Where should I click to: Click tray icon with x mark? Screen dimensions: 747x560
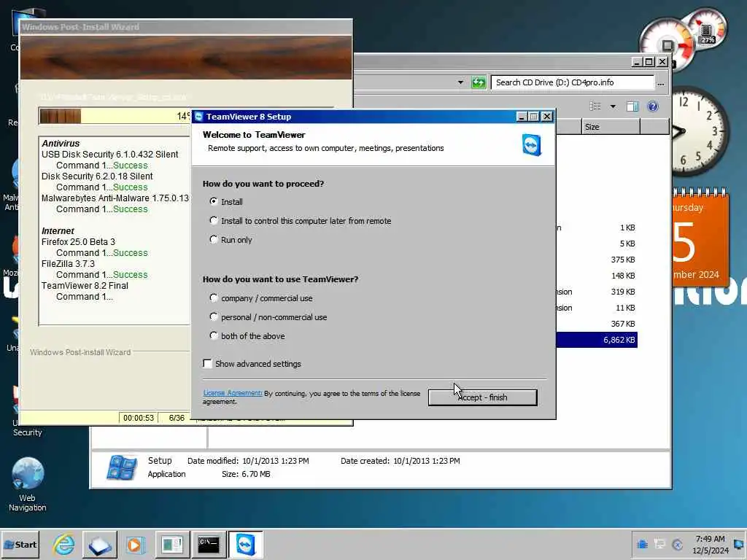pyautogui.click(x=677, y=544)
